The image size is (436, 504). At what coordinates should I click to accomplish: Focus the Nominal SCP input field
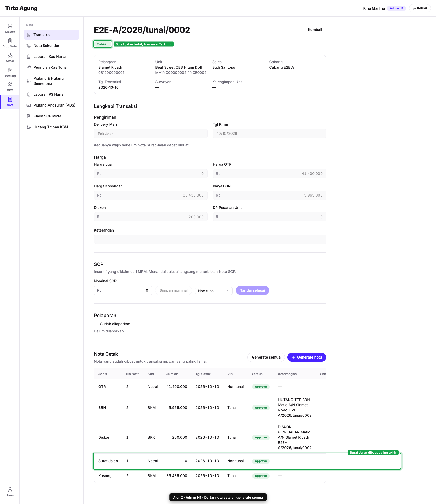[123, 290]
